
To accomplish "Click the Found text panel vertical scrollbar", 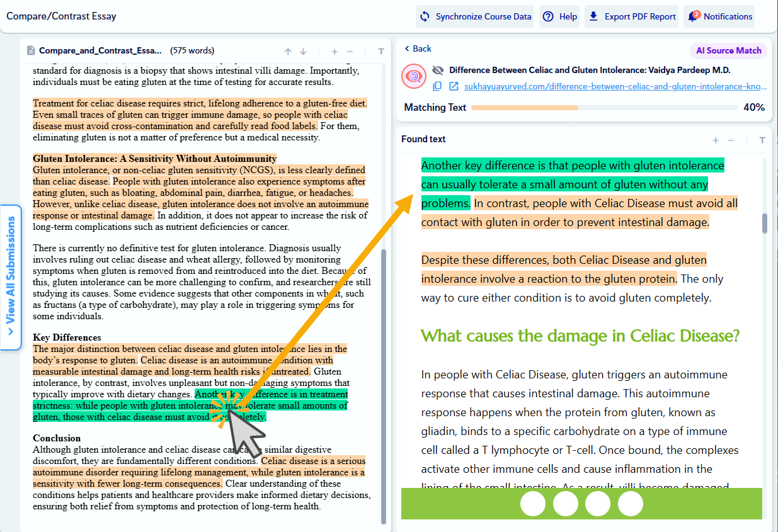I will pos(765,224).
